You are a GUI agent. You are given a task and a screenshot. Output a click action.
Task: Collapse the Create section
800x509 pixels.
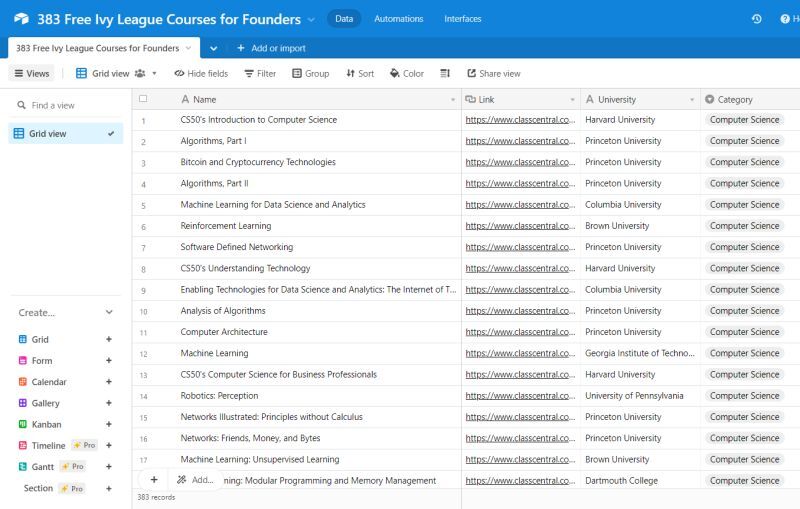[109, 312]
